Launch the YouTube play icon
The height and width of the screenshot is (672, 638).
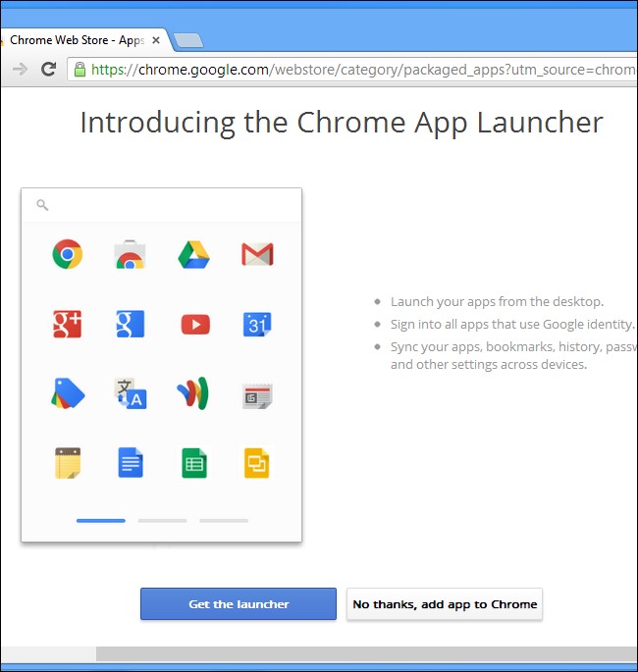click(195, 325)
